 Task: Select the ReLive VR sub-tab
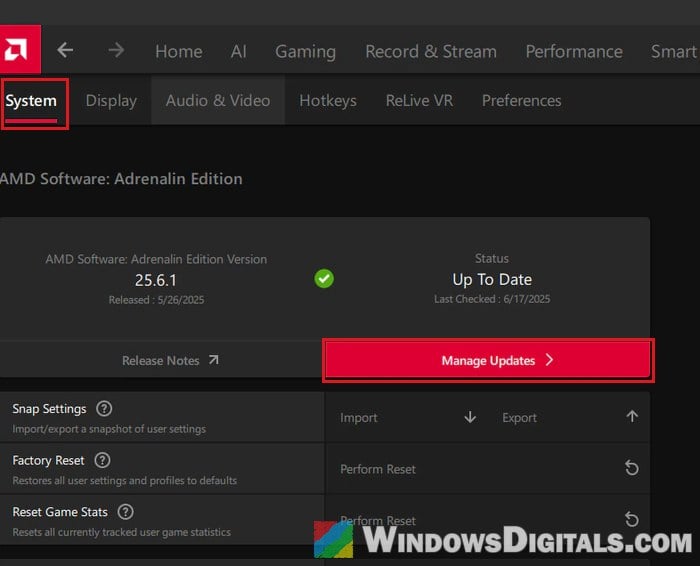[x=419, y=100]
